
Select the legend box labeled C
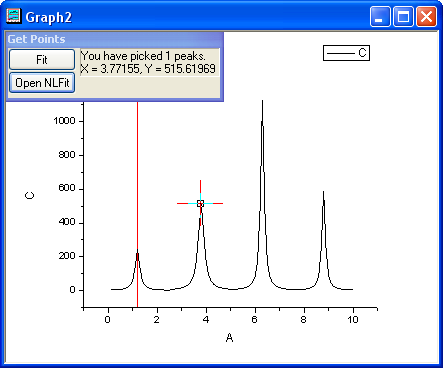click(346, 53)
